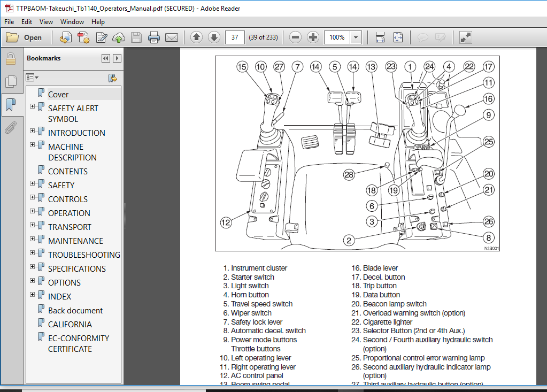This screenshot has width=547, height=392.
Task: Open the zoom level dropdown
Action: (356, 37)
